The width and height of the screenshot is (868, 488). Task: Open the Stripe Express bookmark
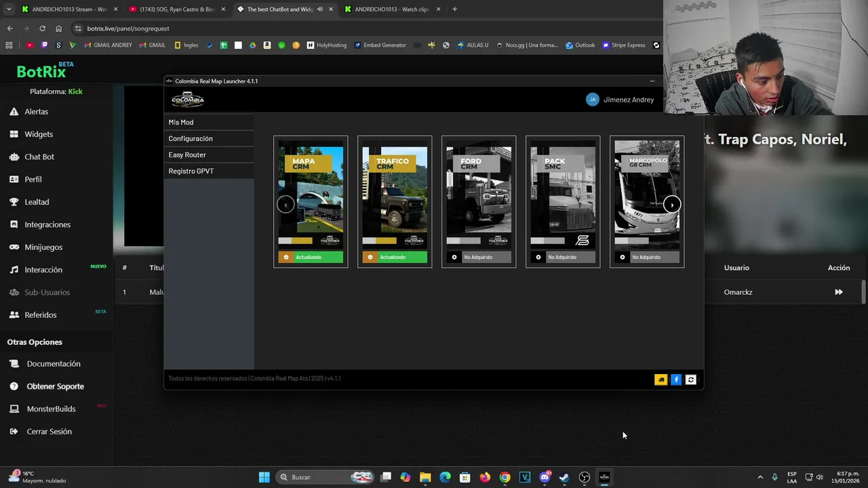click(x=624, y=45)
